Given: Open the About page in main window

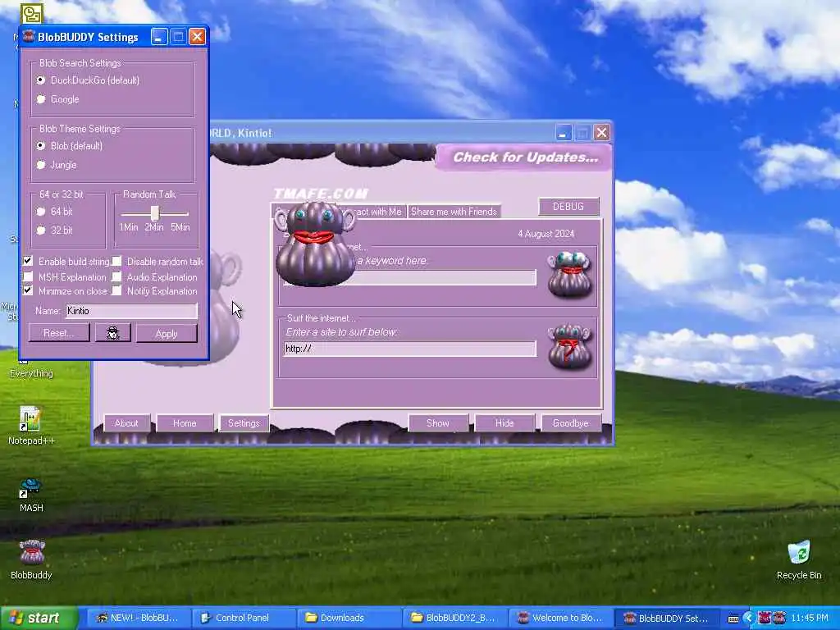Looking at the screenshot, I should click(x=126, y=423).
